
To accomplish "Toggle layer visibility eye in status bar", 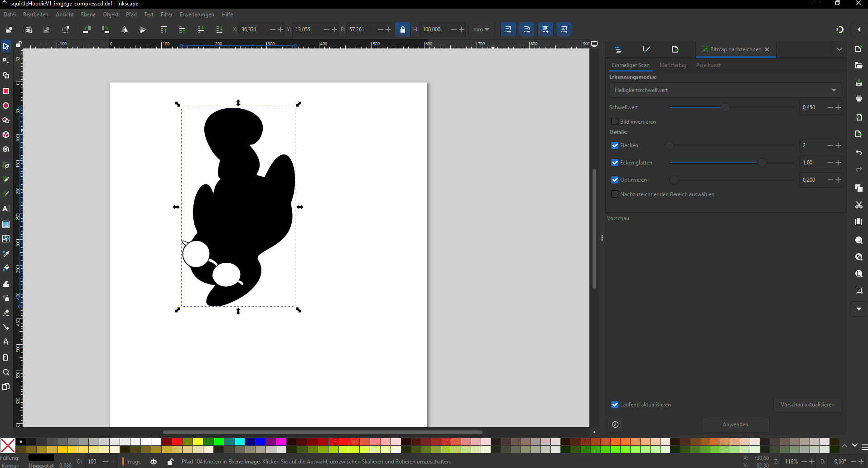I will click(x=154, y=462).
